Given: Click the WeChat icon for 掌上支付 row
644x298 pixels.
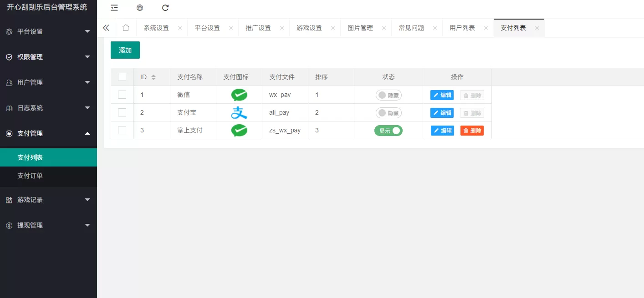Looking at the screenshot, I should click(239, 131).
